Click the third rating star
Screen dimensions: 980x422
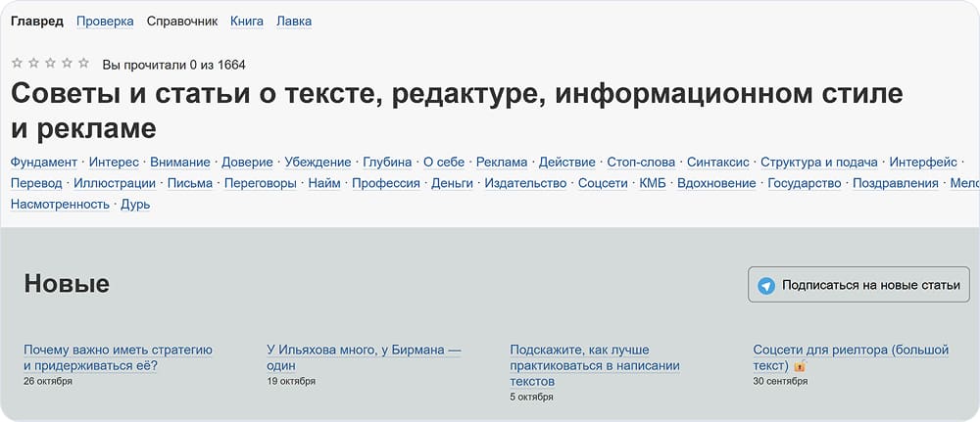(51, 63)
